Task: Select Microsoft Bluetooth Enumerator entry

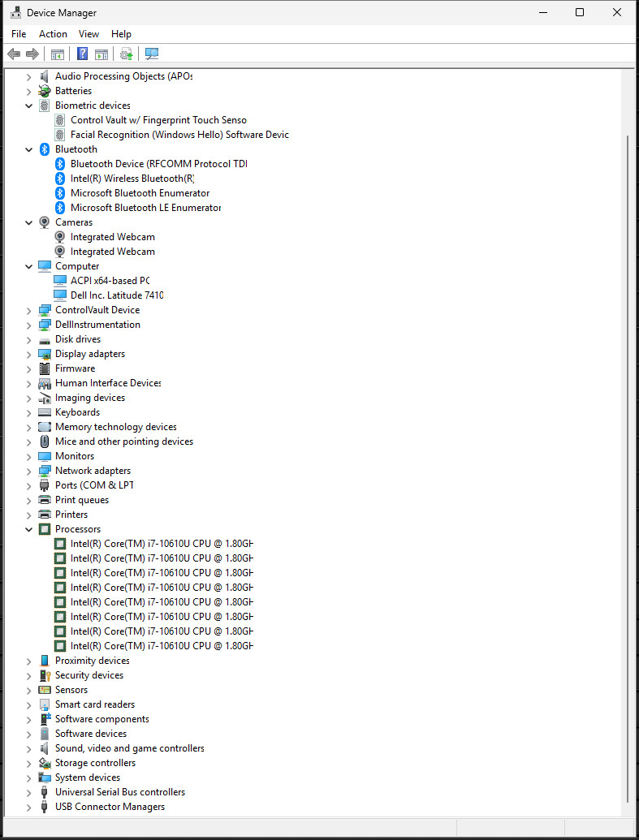Action: pyautogui.click(x=140, y=193)
